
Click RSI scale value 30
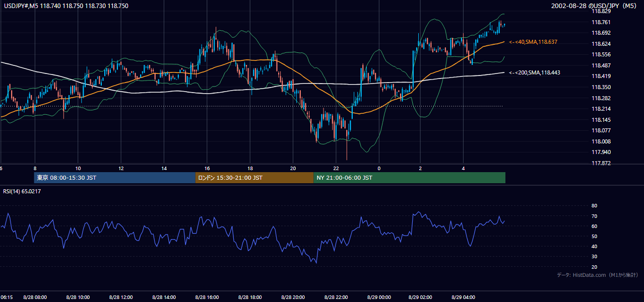coord(594,257)
